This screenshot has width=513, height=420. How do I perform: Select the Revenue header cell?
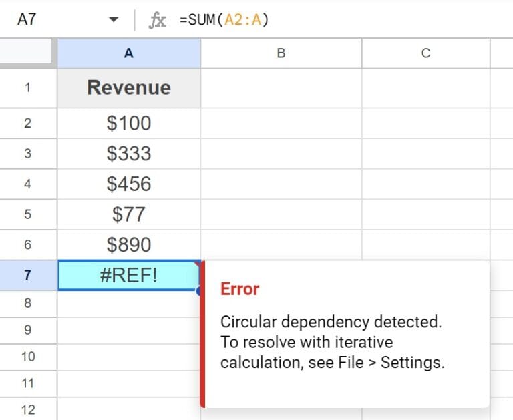pyautogui.click(x=129, y=88)
